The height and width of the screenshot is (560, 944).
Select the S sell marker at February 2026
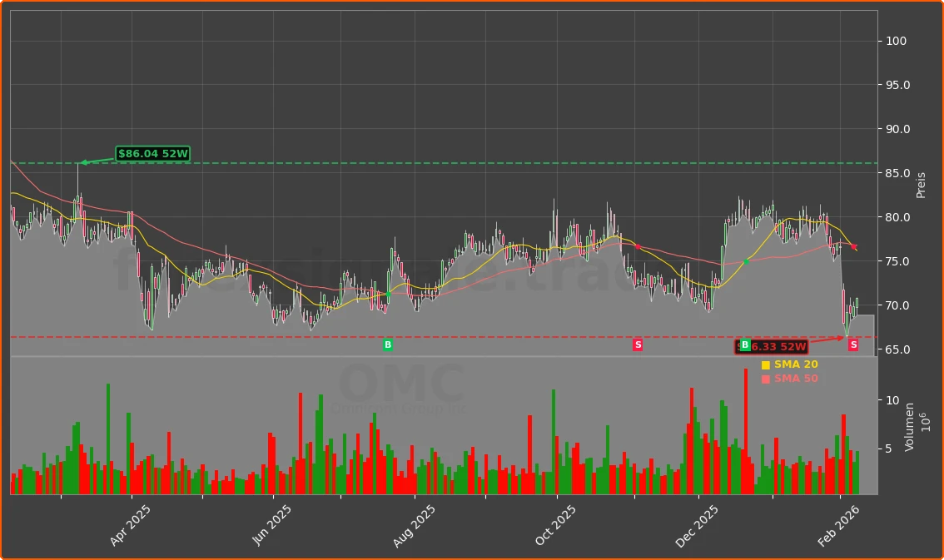point(853,344)
